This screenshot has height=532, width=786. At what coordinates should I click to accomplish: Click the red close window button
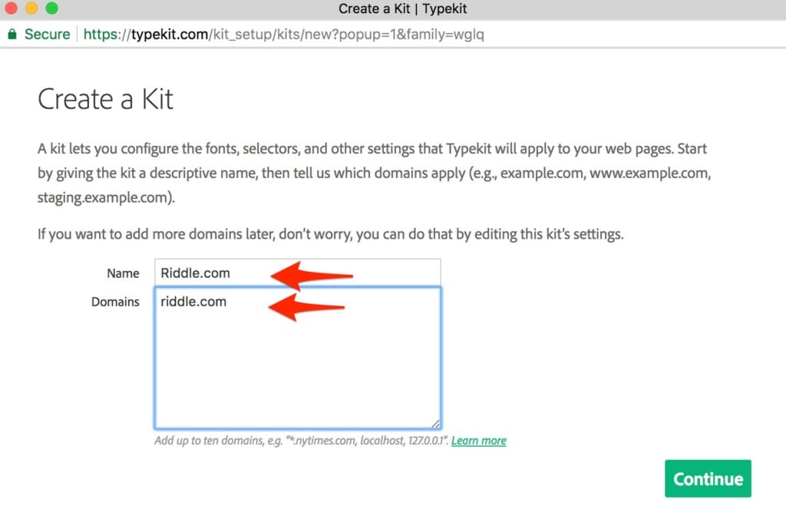coord(11,8)
